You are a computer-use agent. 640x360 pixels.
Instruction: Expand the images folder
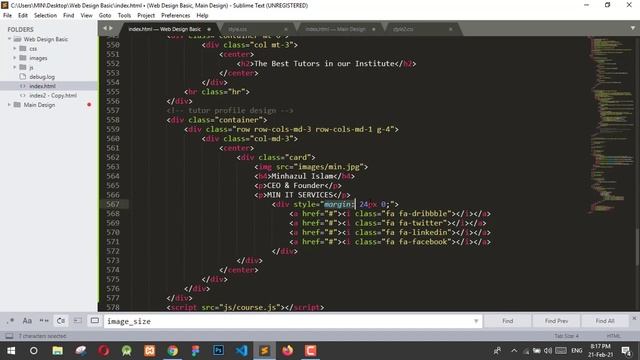coord(15,58)
